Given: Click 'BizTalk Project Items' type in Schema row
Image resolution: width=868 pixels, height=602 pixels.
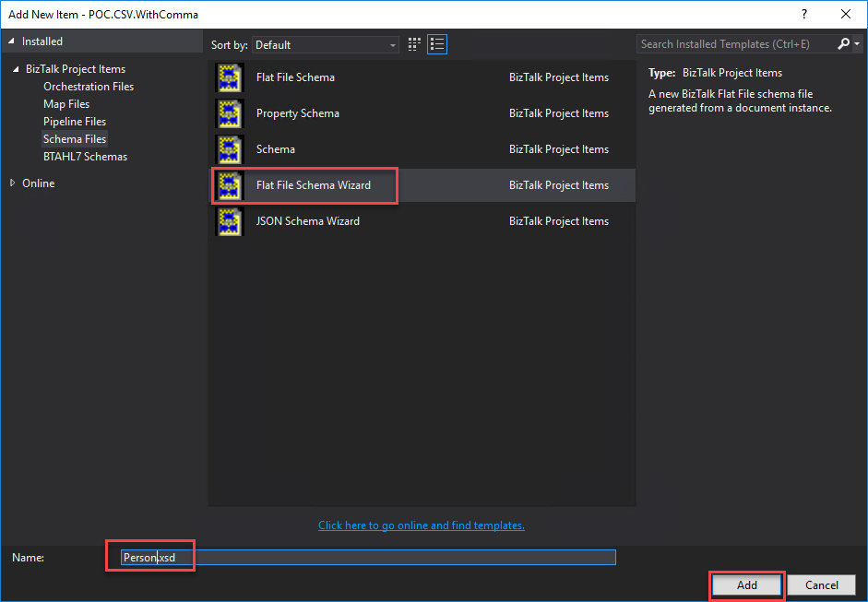Looking at the screenshot, I should 559,149.
